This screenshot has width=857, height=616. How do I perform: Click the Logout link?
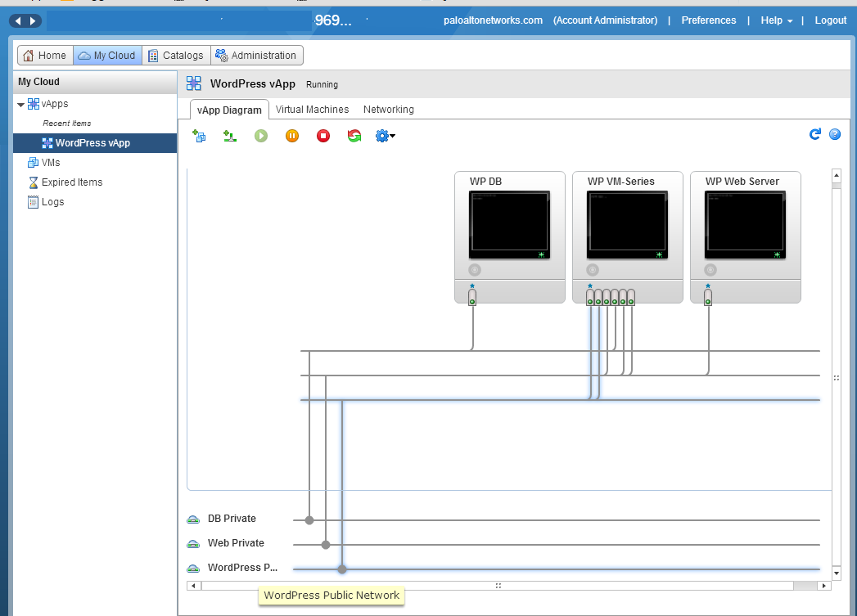coord(831,20)
